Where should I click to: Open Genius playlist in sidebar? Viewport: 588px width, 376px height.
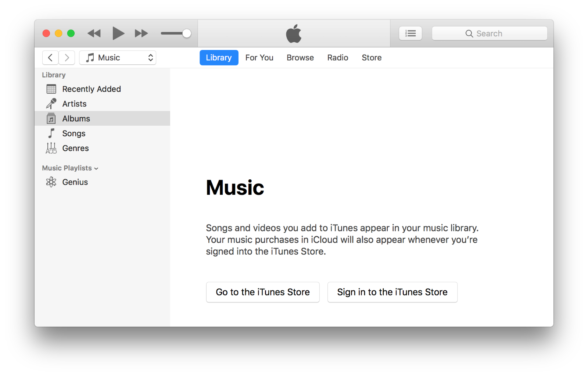click(x=102, y=182)
